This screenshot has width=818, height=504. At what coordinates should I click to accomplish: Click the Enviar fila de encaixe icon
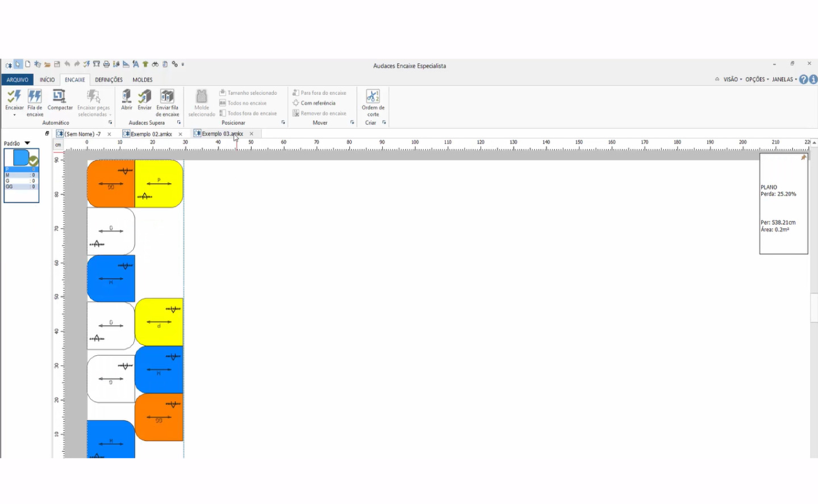click(167, 96)
